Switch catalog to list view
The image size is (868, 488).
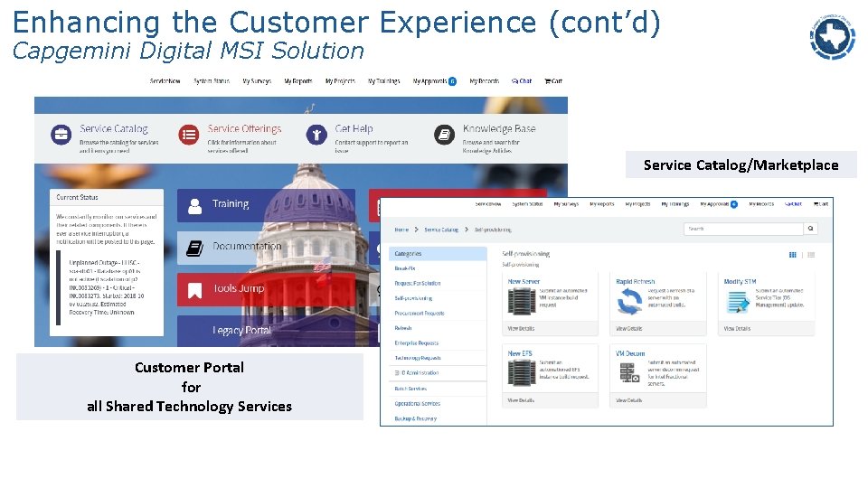[x=811, y=255]
